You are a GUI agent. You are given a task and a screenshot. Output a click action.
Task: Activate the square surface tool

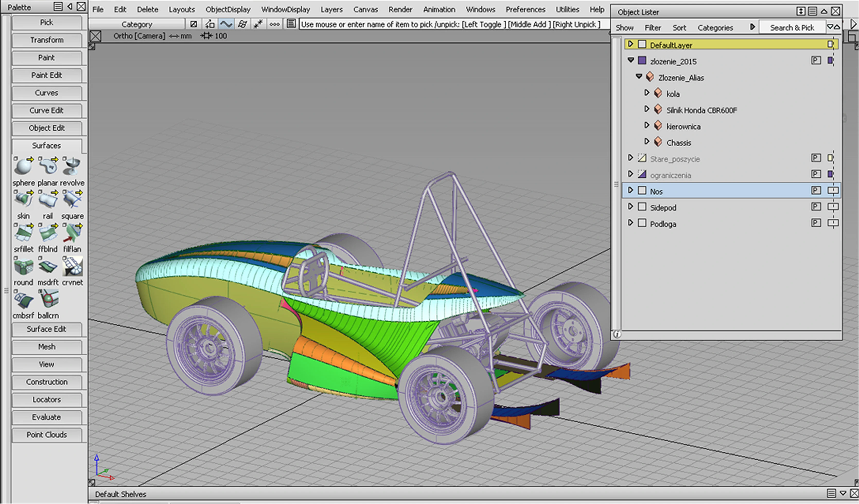pyautogui.click(x=72, y=199)
